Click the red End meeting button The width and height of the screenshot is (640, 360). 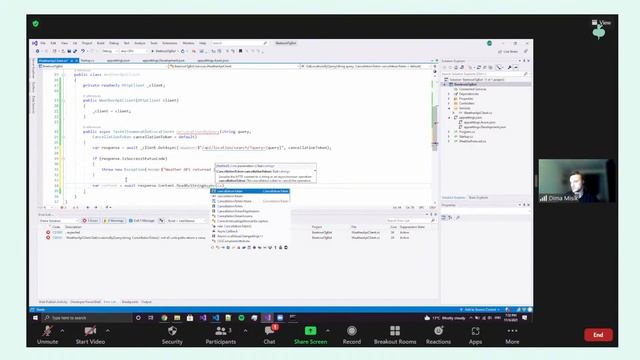(598, 335)
